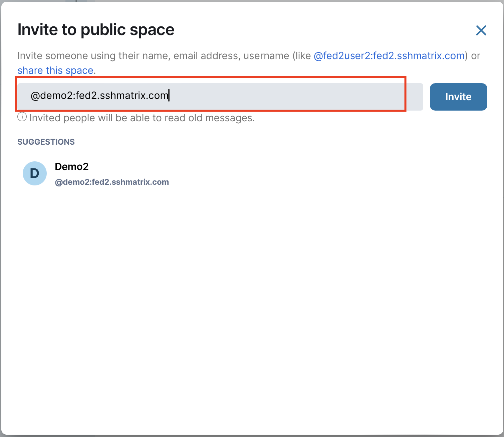
Task: Click the typed @demo2 address in the invite field
Action: [99, 96]
